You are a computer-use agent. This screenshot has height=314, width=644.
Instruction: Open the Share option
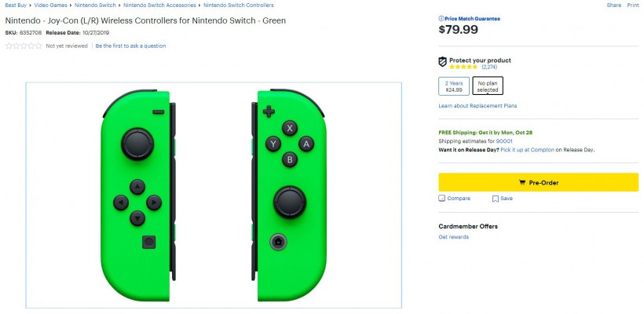[x=613, y=5]
